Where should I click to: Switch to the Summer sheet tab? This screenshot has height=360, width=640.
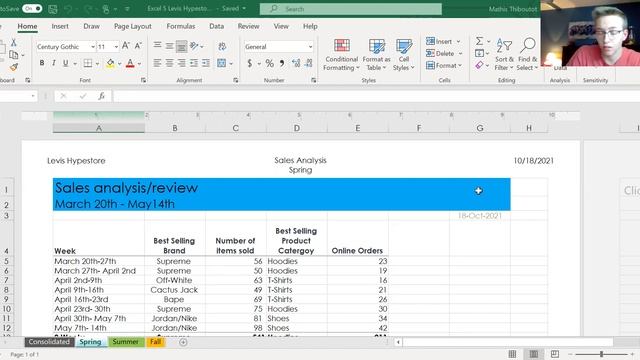tap(125, 342)
